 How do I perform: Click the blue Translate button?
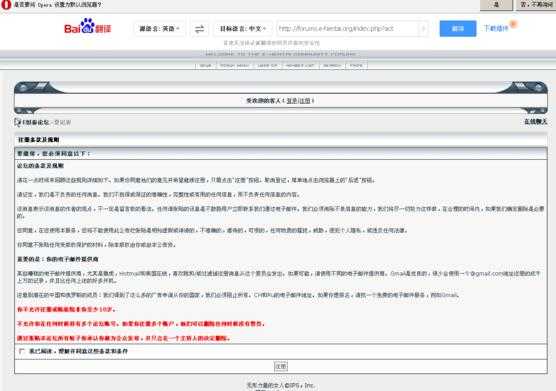click(458, 29)
